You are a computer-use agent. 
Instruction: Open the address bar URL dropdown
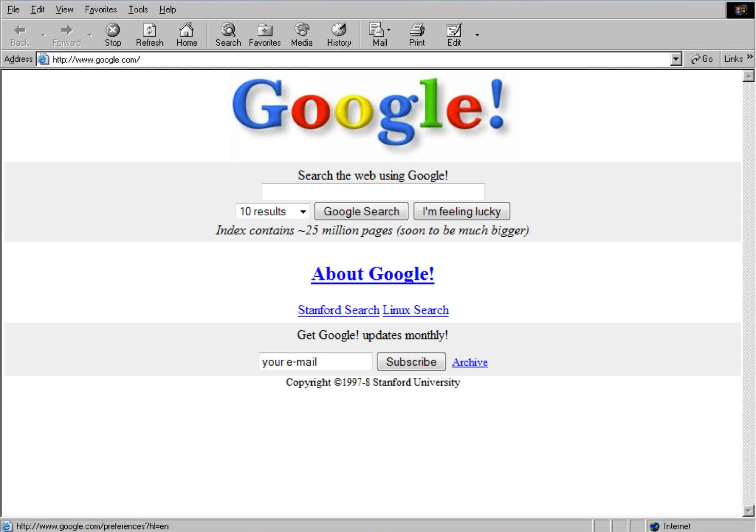pyautogui.click(x=676, y=59)
